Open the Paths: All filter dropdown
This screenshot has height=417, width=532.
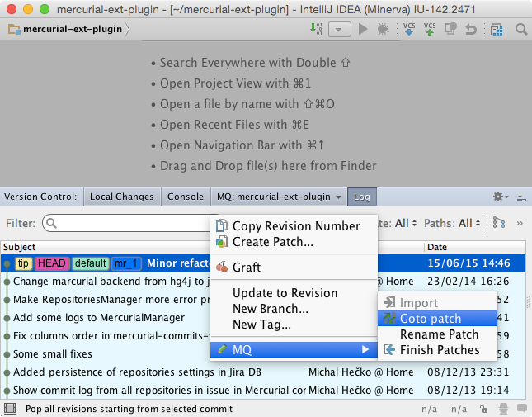tap(452, 223)
